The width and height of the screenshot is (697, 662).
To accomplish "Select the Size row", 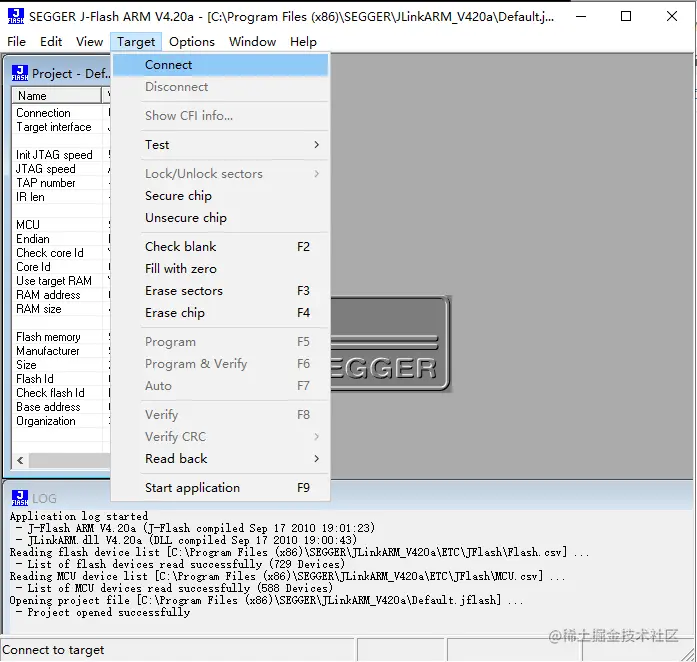I will tap(61, 365).
